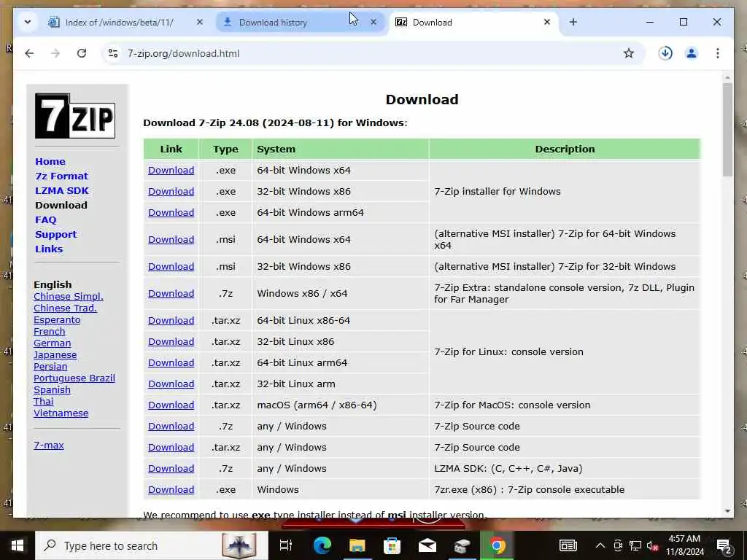
Task: Download .tar.xz for 64-bit Linux x86-64
Action: coord(171,321)
